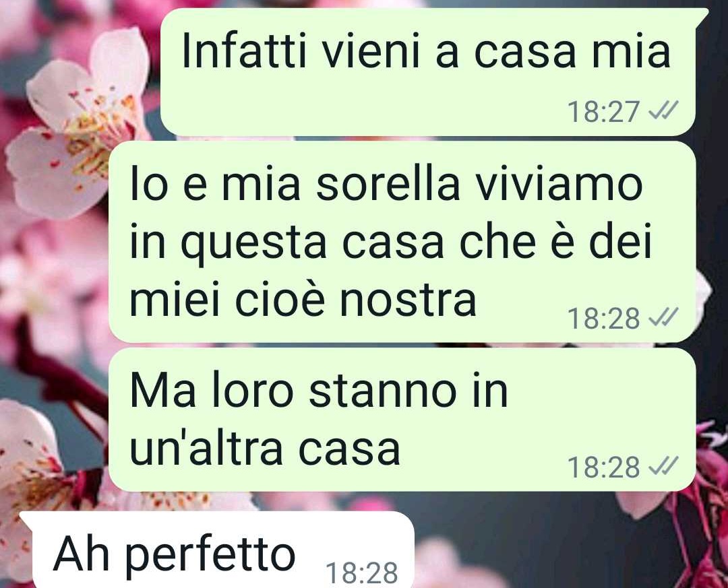Tap the 18:28 timestamp next to Ah perfetto

click(362, 573)
